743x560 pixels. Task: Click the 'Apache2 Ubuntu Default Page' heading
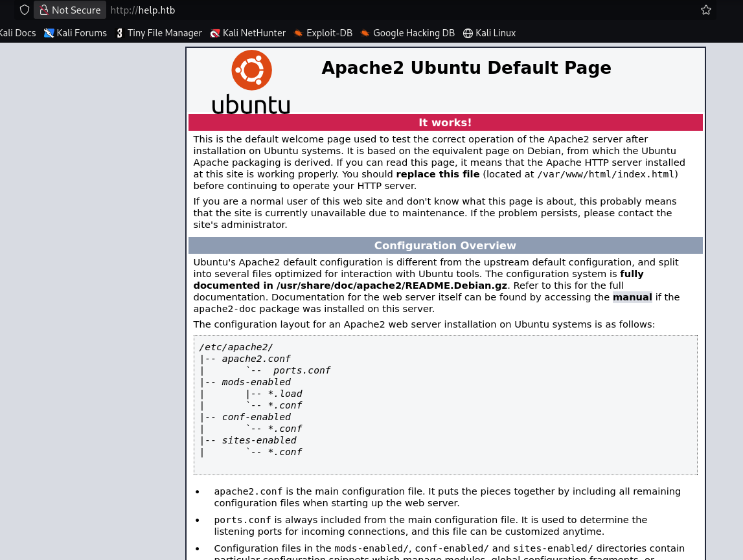[466, 68]
